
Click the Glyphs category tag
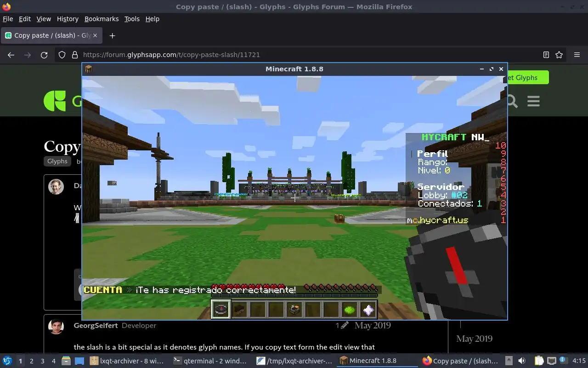(x=57, y=161)
